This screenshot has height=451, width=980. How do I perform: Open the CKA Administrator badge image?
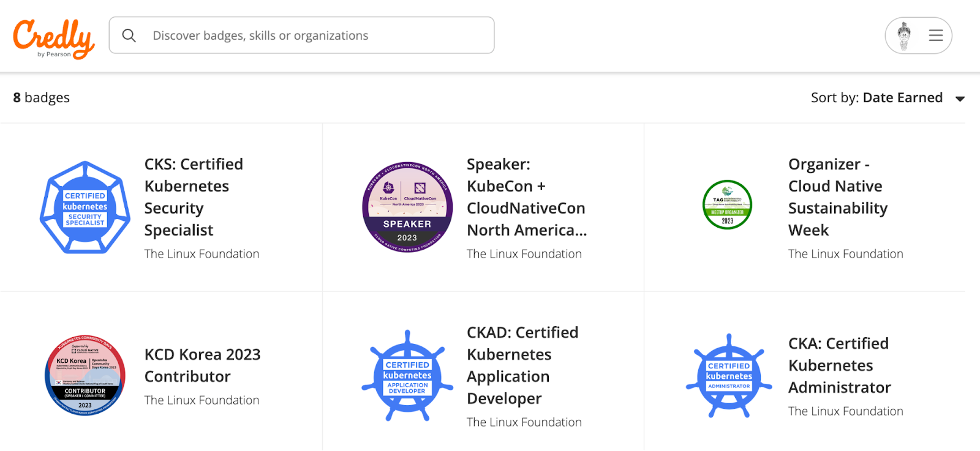click(x=729, y=376)
